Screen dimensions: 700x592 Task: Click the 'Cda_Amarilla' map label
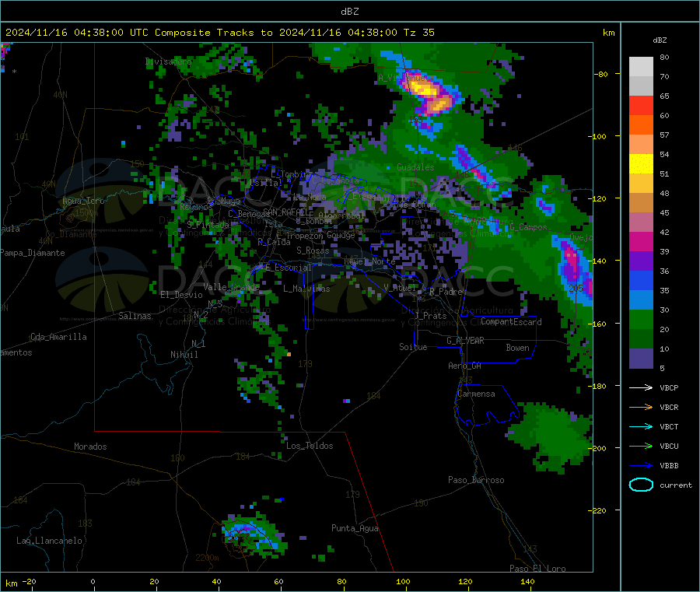[x=58, y=337]
